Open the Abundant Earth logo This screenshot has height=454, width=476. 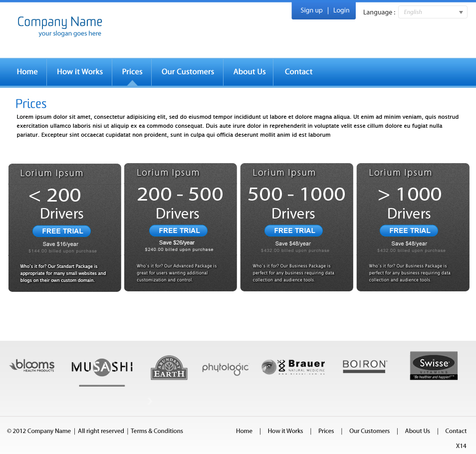pyautogui.click(x=169, y=368)
